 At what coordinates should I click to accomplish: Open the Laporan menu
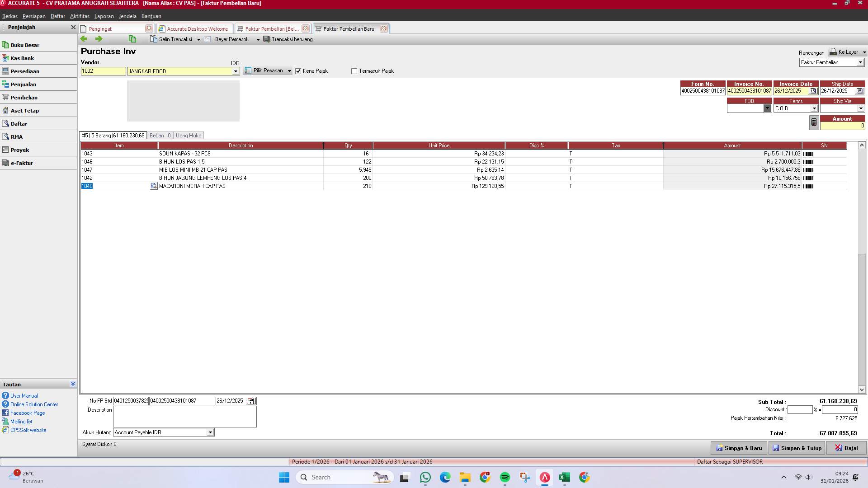click(104, 16)
